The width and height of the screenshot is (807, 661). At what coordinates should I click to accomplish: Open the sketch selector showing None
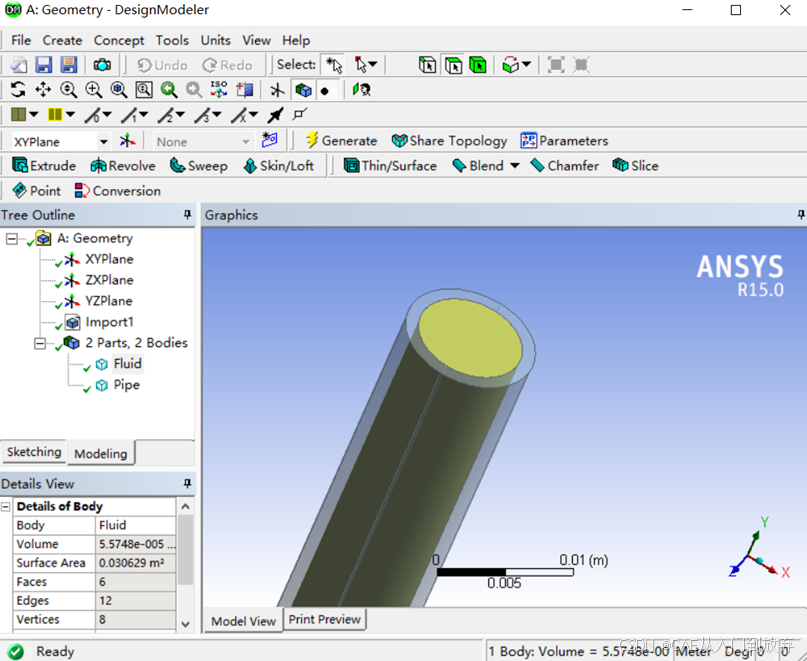point(203,141)
